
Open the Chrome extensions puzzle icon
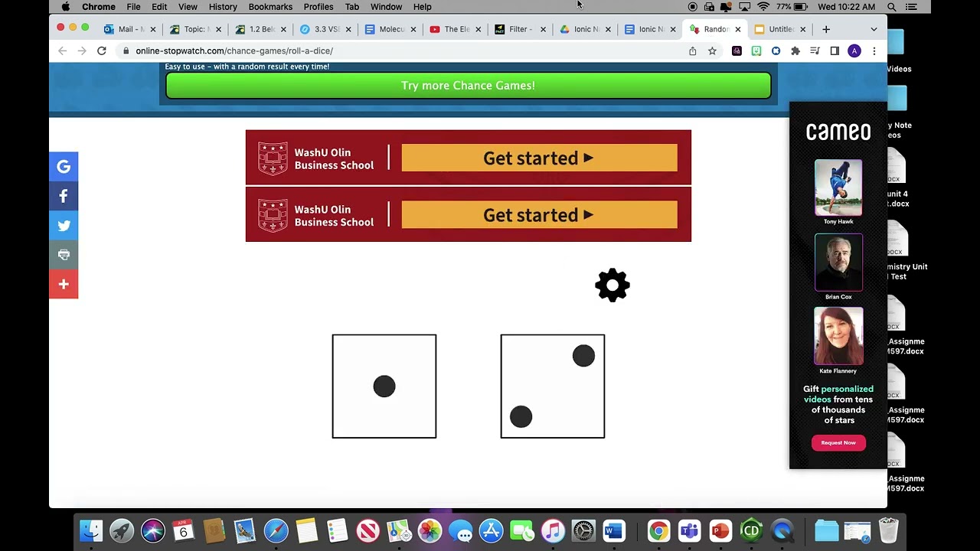coord(795,51)
